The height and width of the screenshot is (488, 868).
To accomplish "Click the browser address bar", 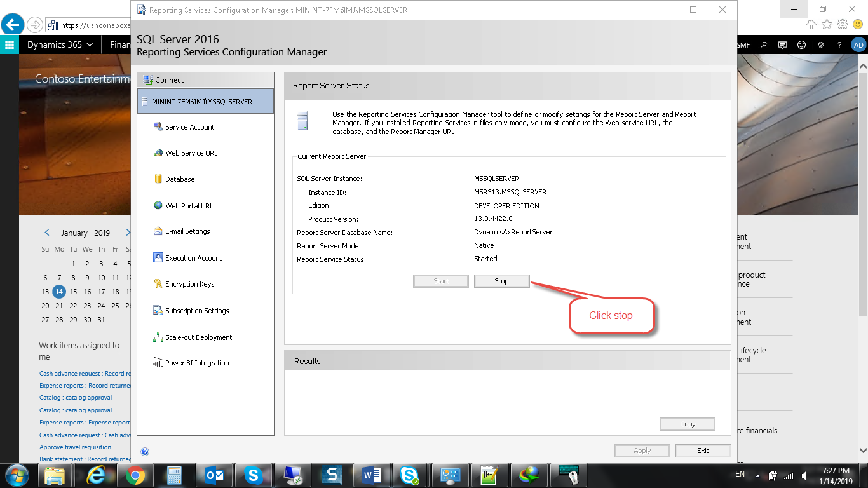I will coord(89,25).
